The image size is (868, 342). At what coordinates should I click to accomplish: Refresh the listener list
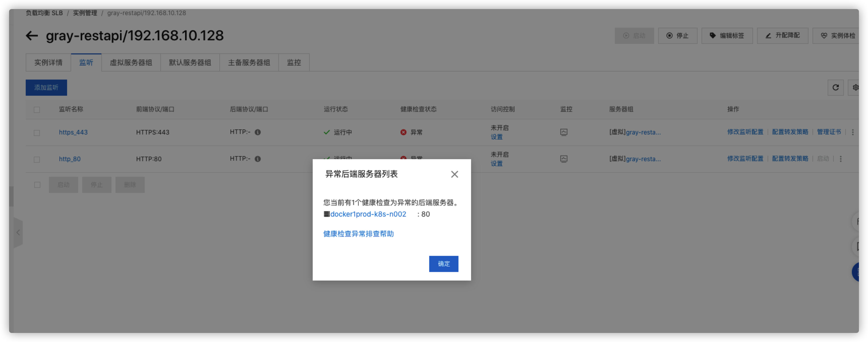[x=836, y=88]
